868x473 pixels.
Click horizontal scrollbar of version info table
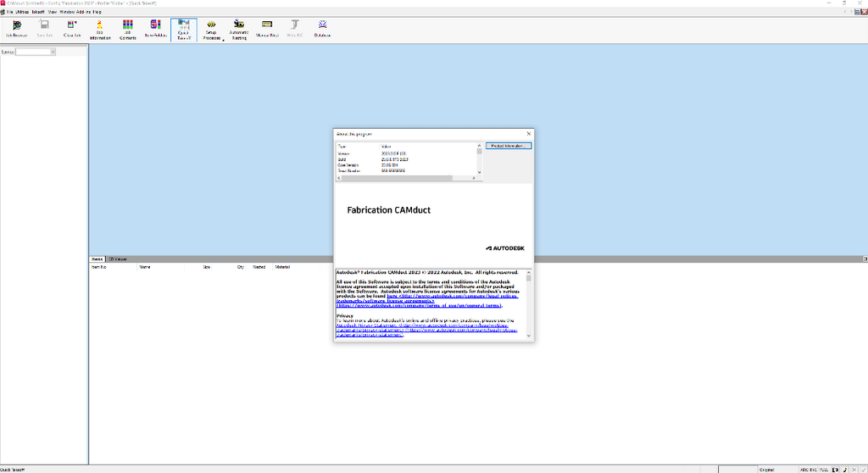(x=397, y=178)
